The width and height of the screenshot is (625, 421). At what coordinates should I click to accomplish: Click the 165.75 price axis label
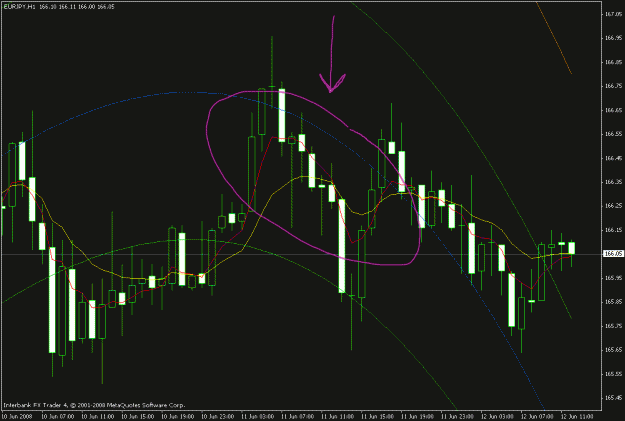(x=613, y=326)
